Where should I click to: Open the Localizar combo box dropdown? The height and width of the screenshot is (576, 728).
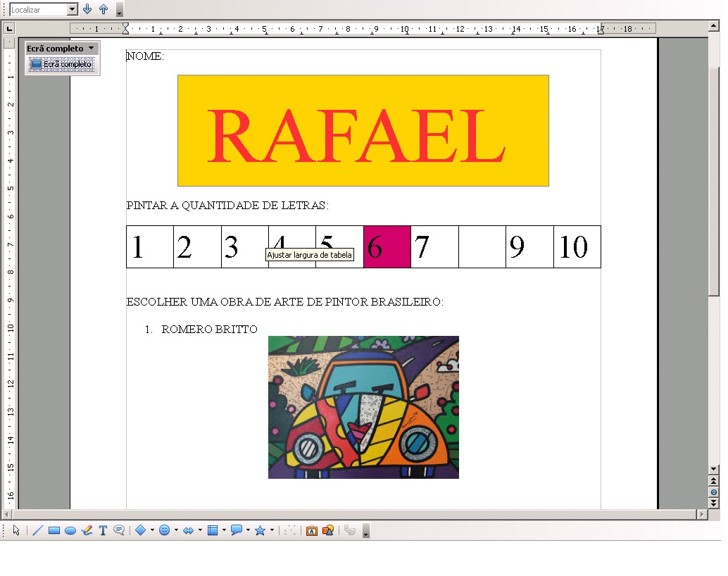pyautogui.click(x=72, y=9)
